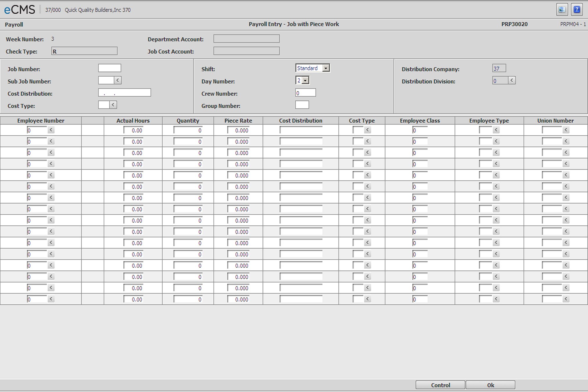The image size is (588, 392).
Task: Expand the Day Number dropdown
Action: pyautogui.click(x=305, y=80)
